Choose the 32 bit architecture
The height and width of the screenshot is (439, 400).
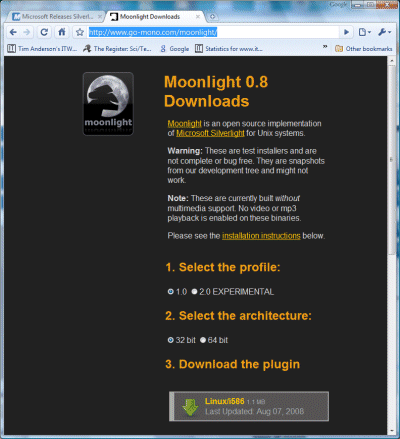pos(171,340)
